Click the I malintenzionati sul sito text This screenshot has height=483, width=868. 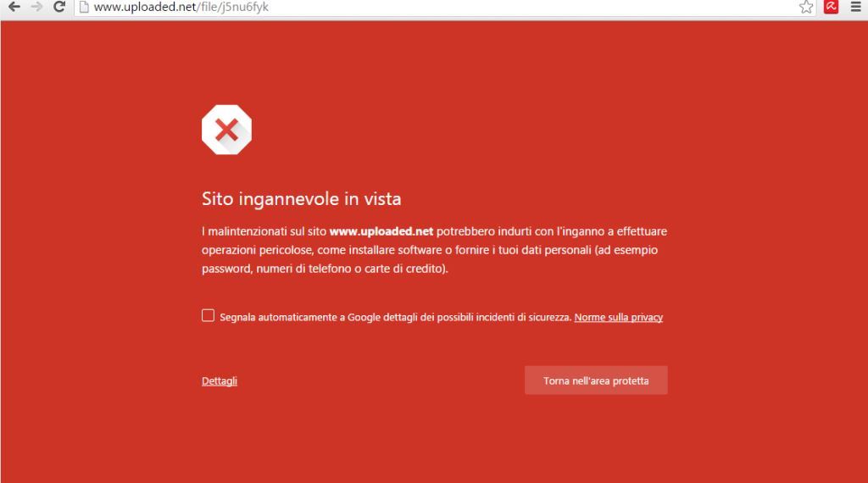click(x=264, y=231)
